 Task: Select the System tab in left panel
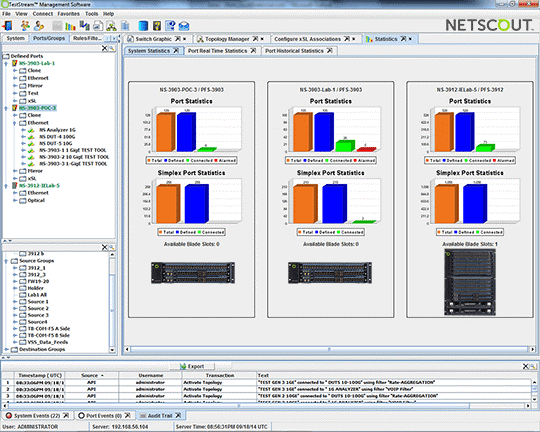tap(15, 38)
